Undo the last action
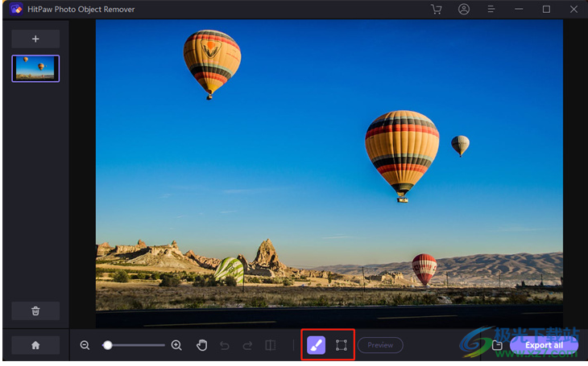 pos(225,345)
